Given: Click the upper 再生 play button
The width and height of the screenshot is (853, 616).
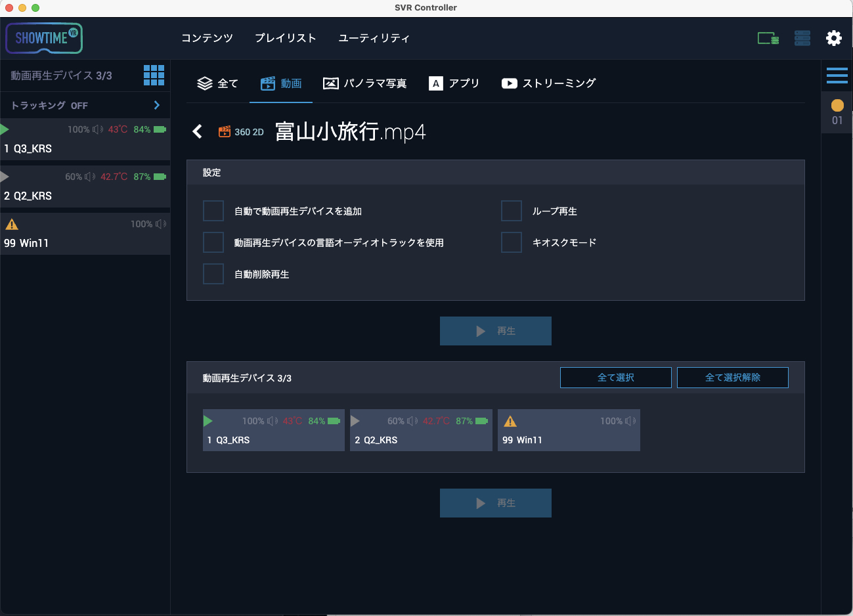Looking at the screenshot, I should [496, 331].
